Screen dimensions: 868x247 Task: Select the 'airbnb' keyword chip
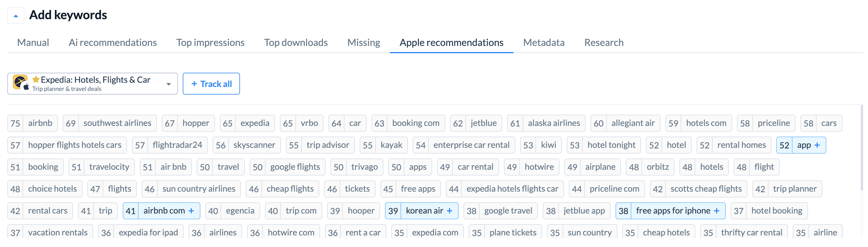[x=32, y=123]
